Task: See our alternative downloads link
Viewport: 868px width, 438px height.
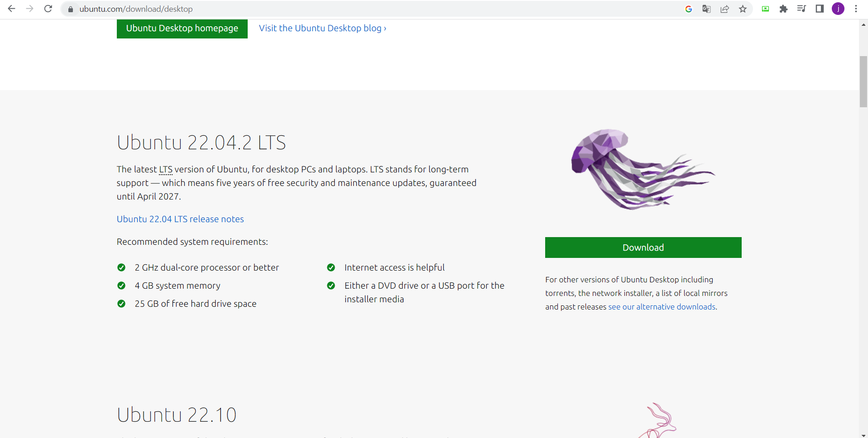Action: pyautogui.click(x=662, y=307)
